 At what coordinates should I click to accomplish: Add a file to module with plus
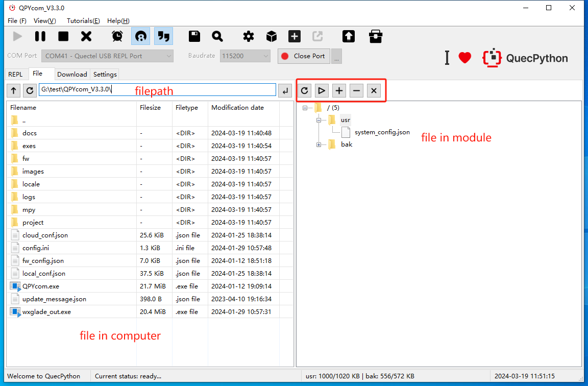339,90
